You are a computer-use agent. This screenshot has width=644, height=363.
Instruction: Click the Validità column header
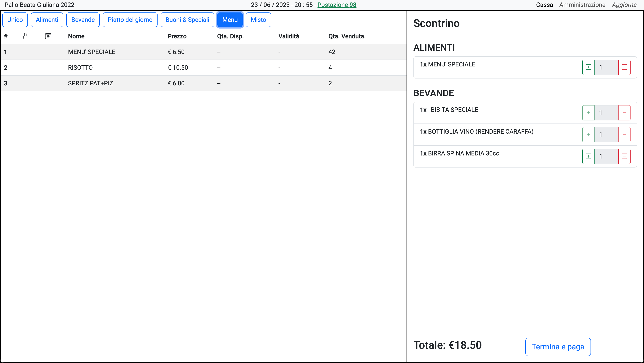point(289,36)
